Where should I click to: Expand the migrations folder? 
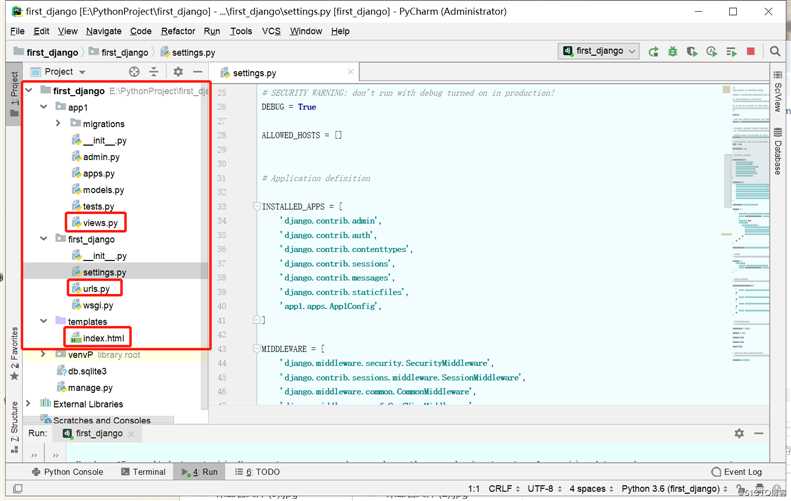(x=58, y=123)
